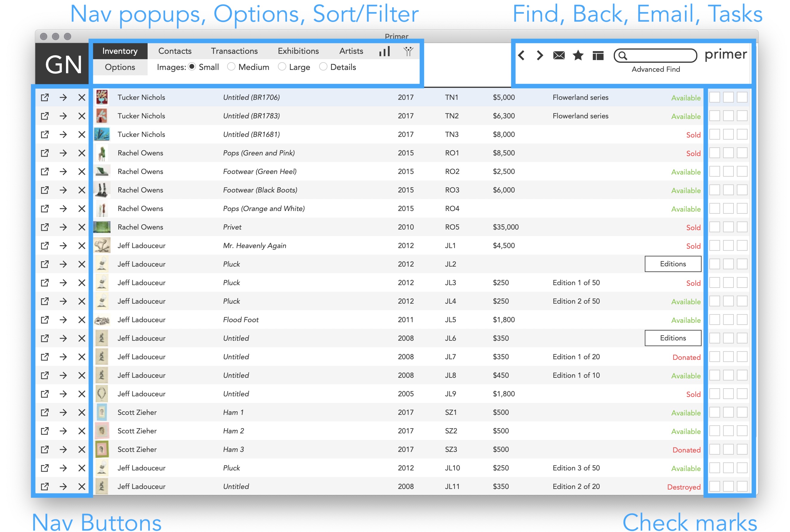This screenshot has width=790, height=532.
Task: Open Advanced Find
Action: click(x=656, y=69)
